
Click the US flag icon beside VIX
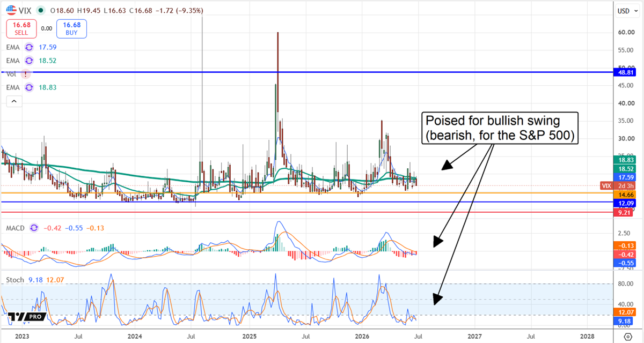pos(10,11)
